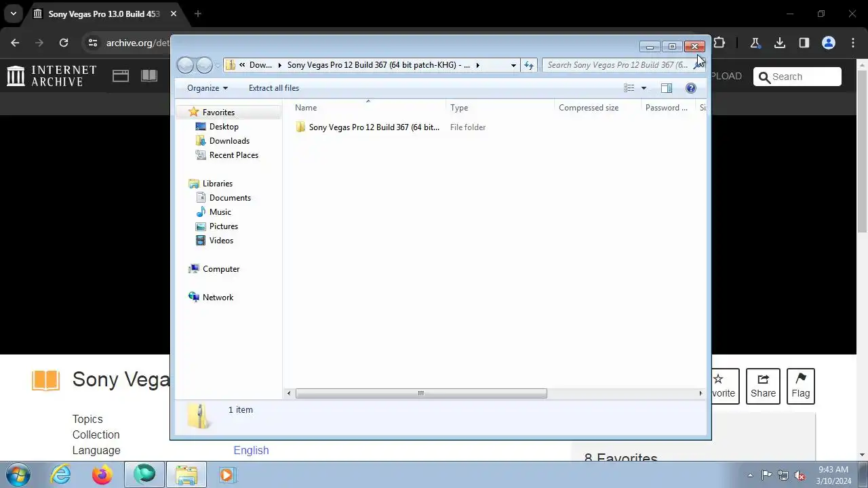This screenshot has height=488, width=868.
Task: Close the Sony Vegas Pro 13.0 tab
Action: 174,14
